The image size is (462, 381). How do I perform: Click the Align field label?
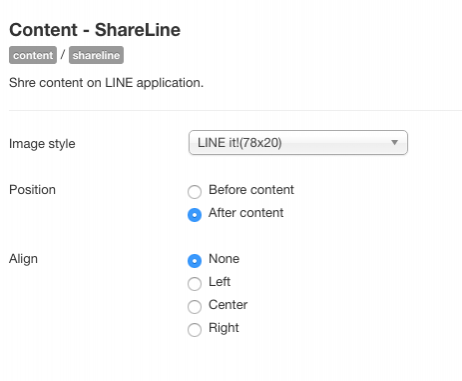point(23,259)
